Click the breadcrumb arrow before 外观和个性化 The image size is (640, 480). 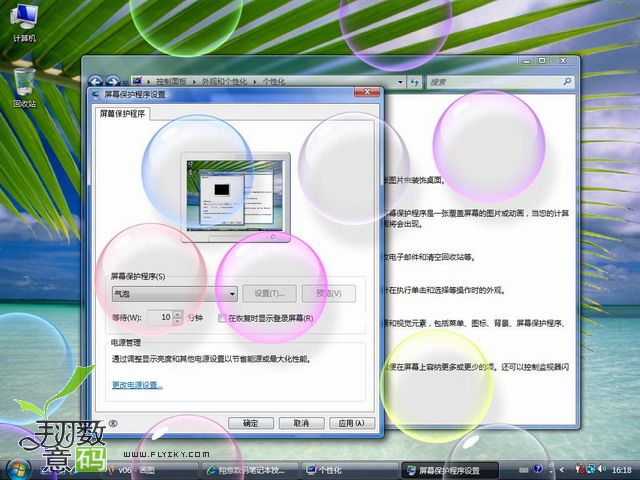[x=194, y=82]
